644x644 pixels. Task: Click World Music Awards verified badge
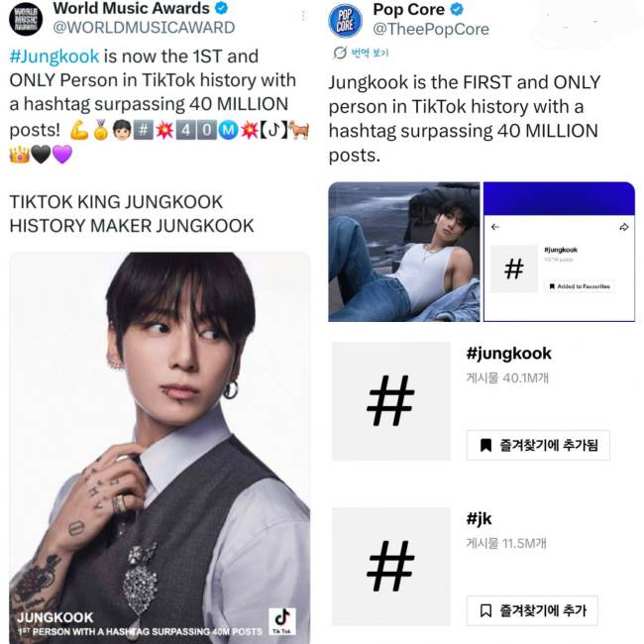coord(222,8)
